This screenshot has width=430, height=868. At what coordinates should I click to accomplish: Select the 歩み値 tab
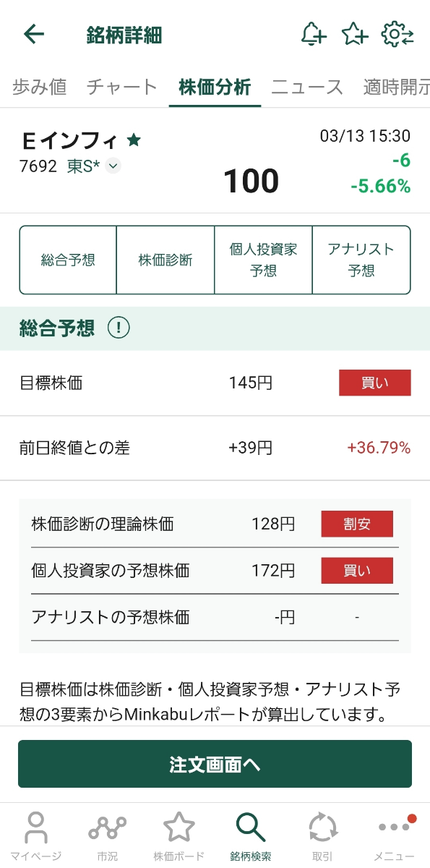[39, 86]
